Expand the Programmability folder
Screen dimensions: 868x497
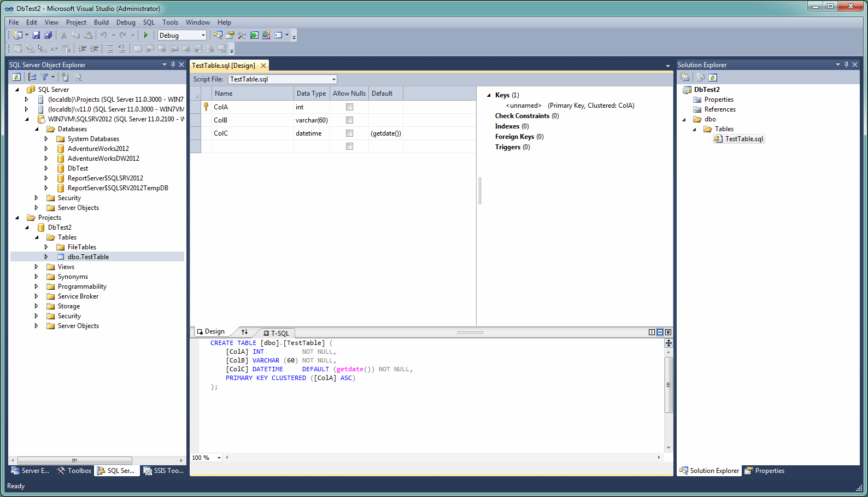(x=36, y=286)
